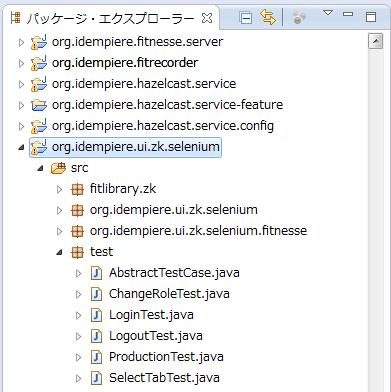391x392 pixels.
Task: Click the Package Explorer tab hierarchy icon
Action: 15,18
